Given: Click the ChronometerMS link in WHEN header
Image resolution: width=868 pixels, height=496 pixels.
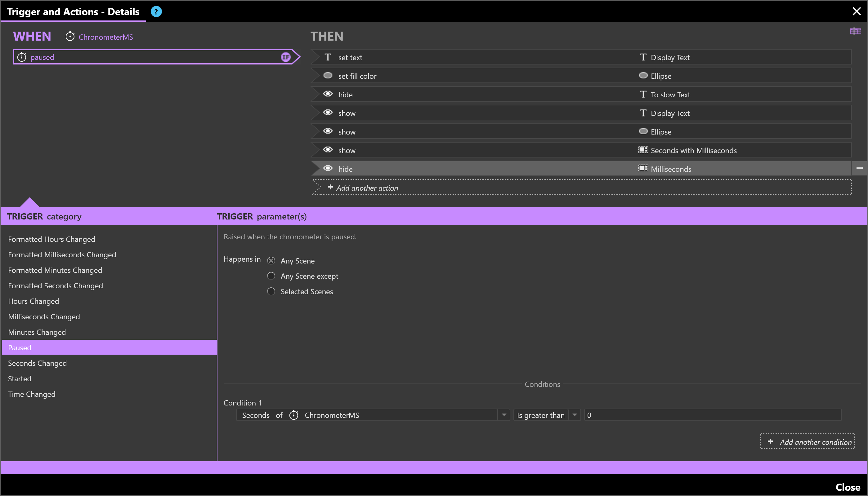Looking at the screenshot, I should 106,37.
